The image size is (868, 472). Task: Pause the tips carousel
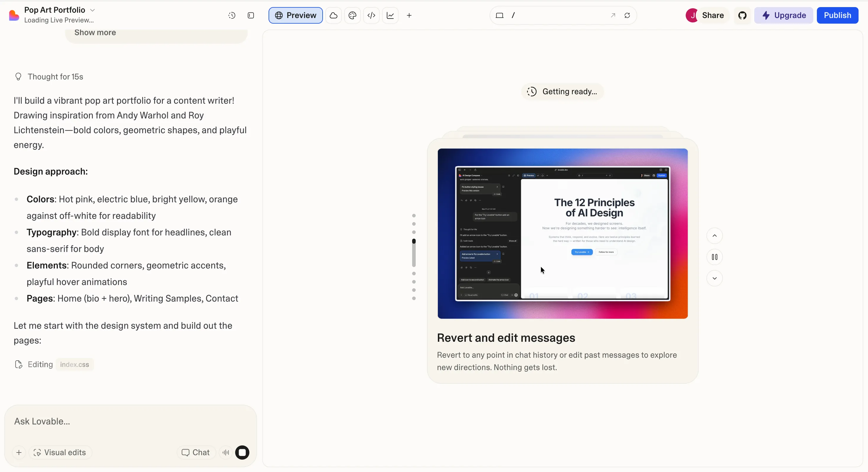click(x=714, y=257)
